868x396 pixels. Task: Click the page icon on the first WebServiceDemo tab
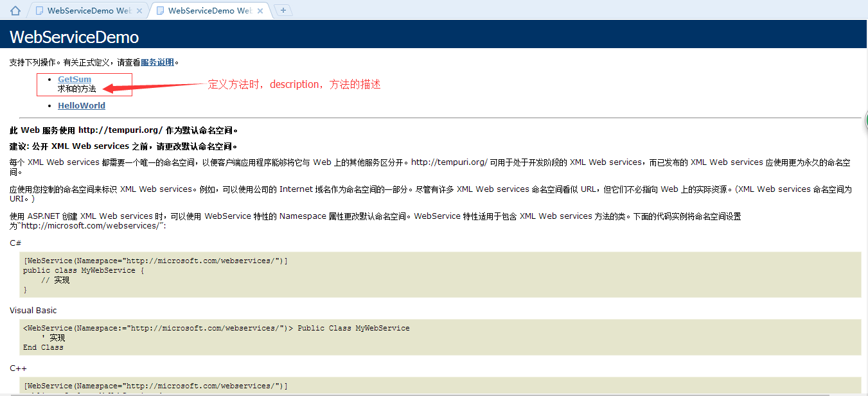(40, 10)
